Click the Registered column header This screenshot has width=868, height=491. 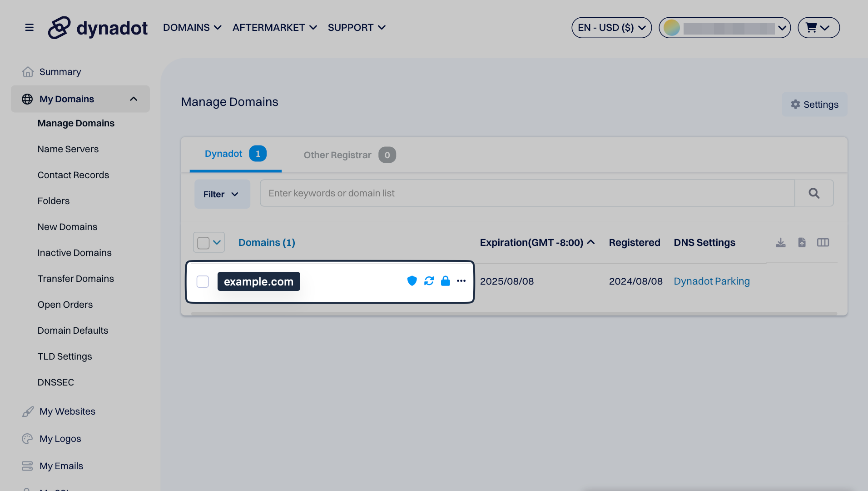635,243
